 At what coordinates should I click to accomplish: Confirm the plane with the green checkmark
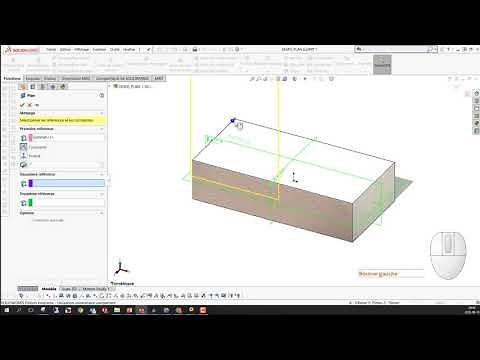22,105
